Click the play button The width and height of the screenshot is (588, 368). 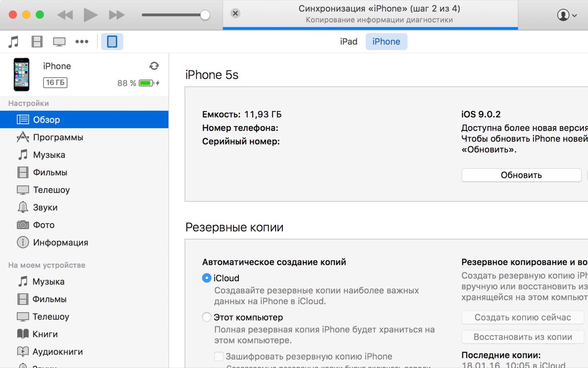click(x=90, y=15)
